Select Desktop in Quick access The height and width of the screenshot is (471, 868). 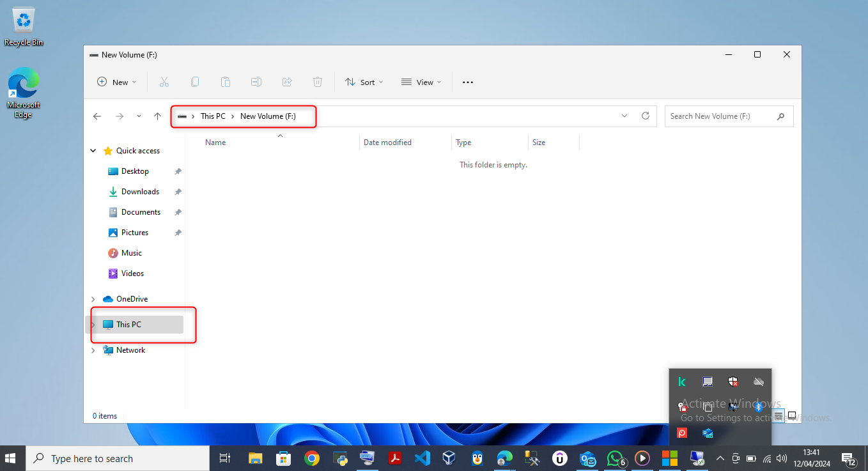136,171
